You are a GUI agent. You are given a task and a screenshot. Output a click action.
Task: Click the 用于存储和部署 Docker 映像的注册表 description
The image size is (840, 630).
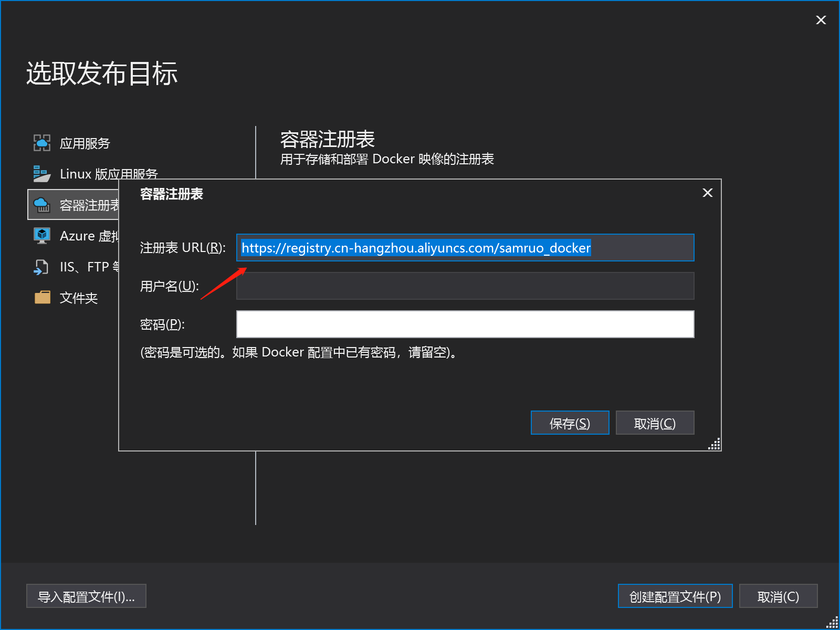coord(387,159)
